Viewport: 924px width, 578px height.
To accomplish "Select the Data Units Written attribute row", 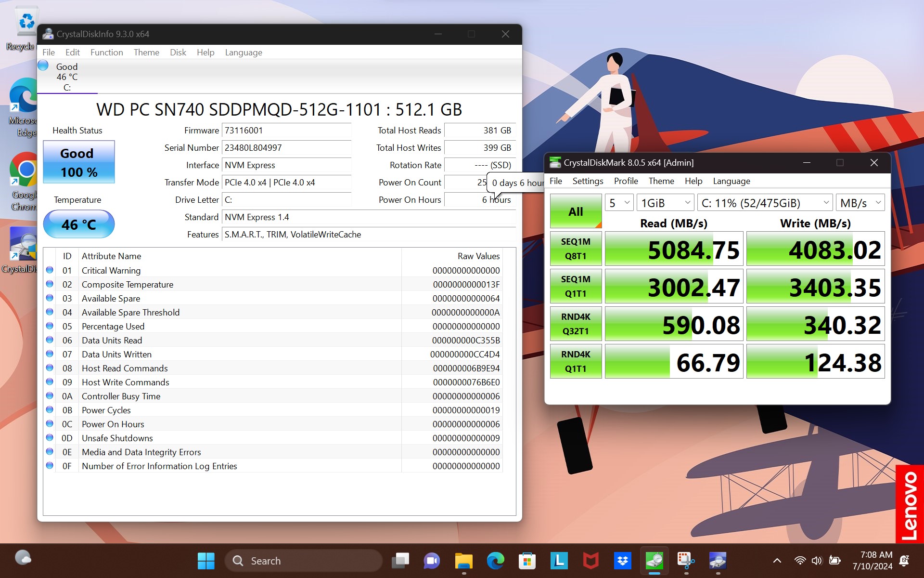I will click(273, 354).
